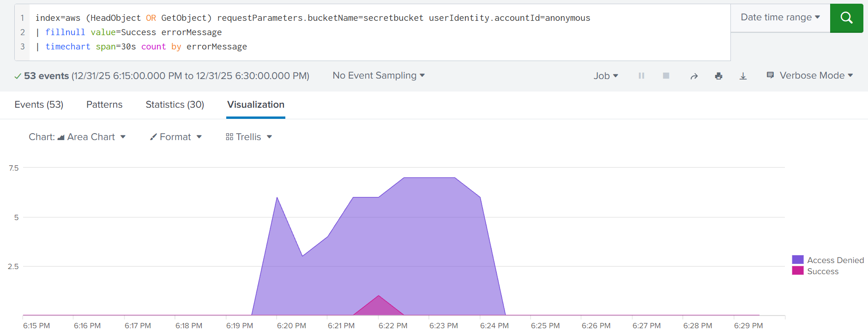Stop the search job
Image resolution: width=868 pixels, height=331 pixels.
coord(666,76)
